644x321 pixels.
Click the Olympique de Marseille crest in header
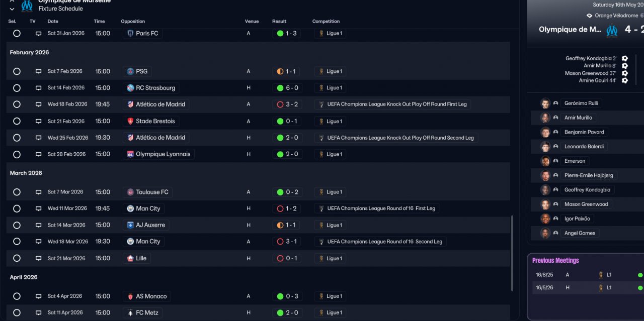pos(27,6)
